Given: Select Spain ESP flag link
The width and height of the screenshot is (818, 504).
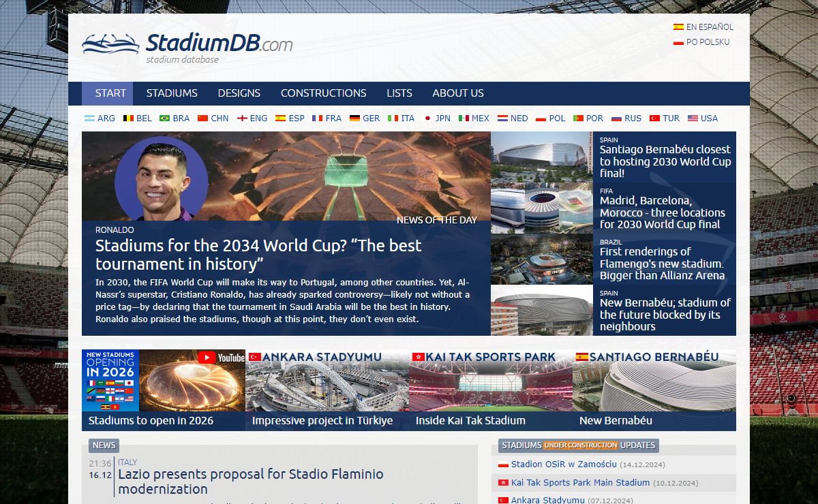Looking at the screenshot, I should click(x=290, y=119).
